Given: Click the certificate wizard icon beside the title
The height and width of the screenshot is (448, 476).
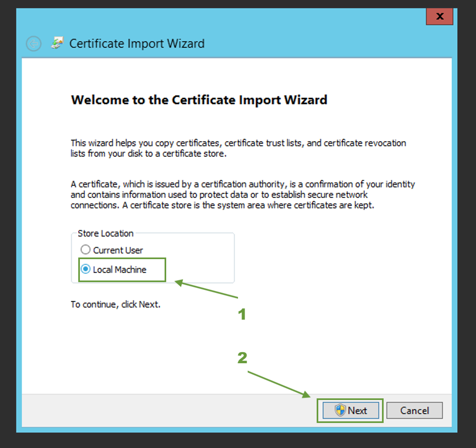Looking at the screenshot, I should [x=57, y=43].
